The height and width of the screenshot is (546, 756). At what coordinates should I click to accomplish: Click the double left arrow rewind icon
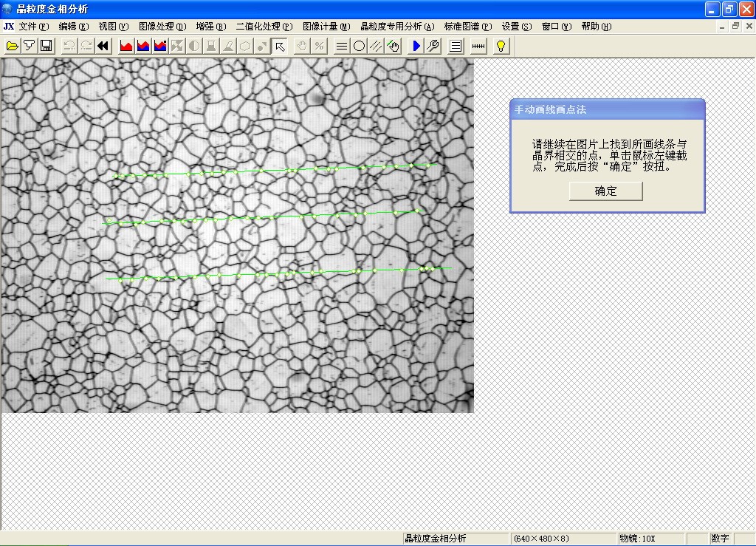tap(103, 46)
